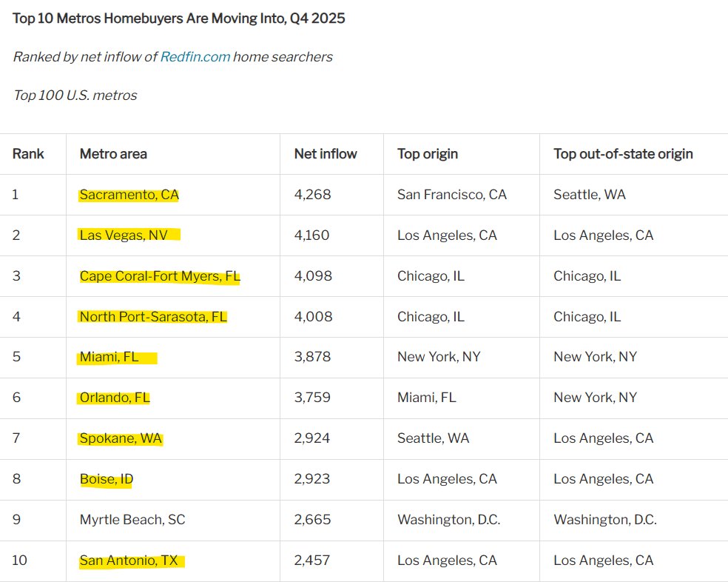Image resolution: width=728 pixels, height=582 pixels.
Task: Click net inflow value 3,878
Action: pyautogui.click(x=312, y=357)
